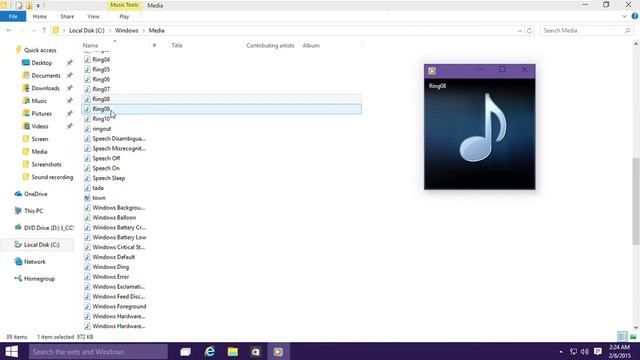Image resolution: width=640 pixels, height=360 pixels.
Task: Refresh the Media folder view
Action: [x=529, y=31]
